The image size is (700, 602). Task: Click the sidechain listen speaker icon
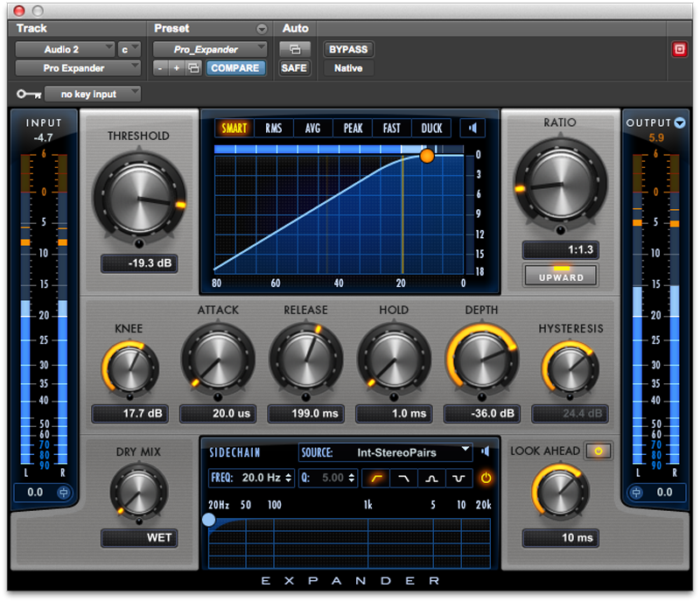[485, 451]
